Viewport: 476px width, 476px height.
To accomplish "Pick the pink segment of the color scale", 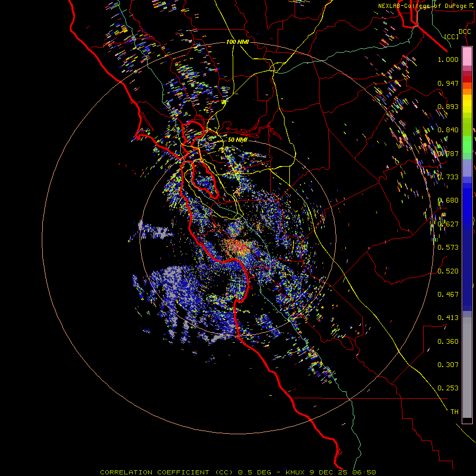I will pos(467,57).
